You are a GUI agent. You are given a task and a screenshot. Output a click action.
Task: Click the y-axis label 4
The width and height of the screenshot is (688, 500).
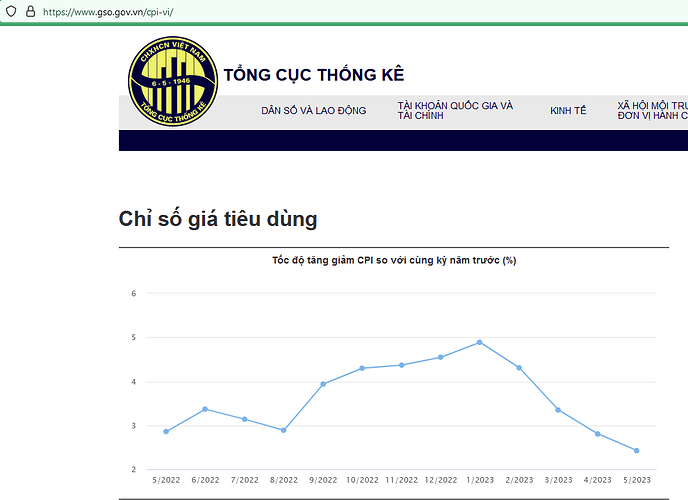coord(134,382)
